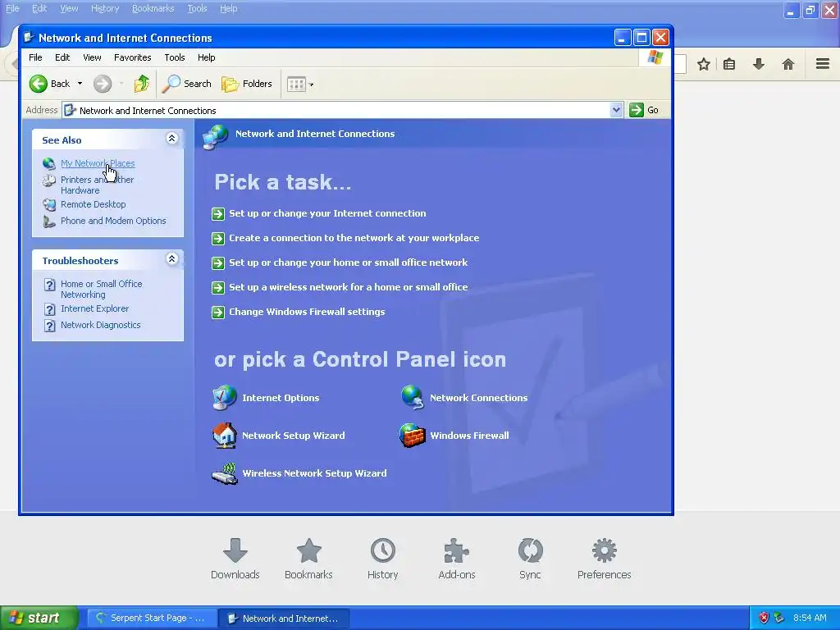Open the History menu in browser window

click(105, 8)
